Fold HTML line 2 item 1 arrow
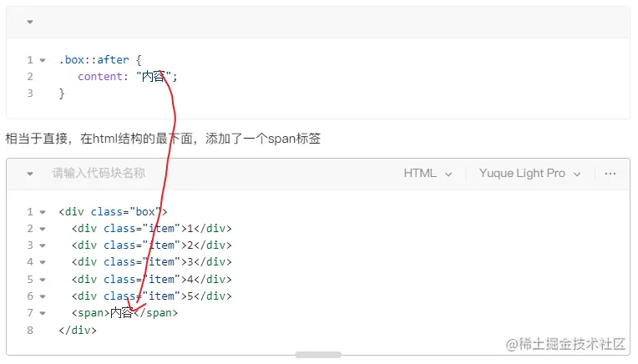The image size is (638, 364). click(x=43, y=229)
